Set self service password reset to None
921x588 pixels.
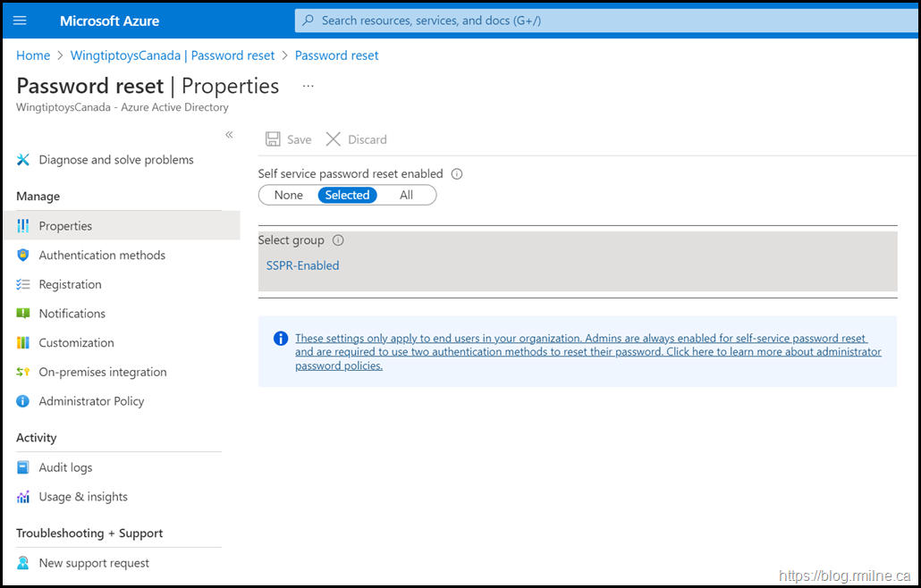click(x=289, y=196)
